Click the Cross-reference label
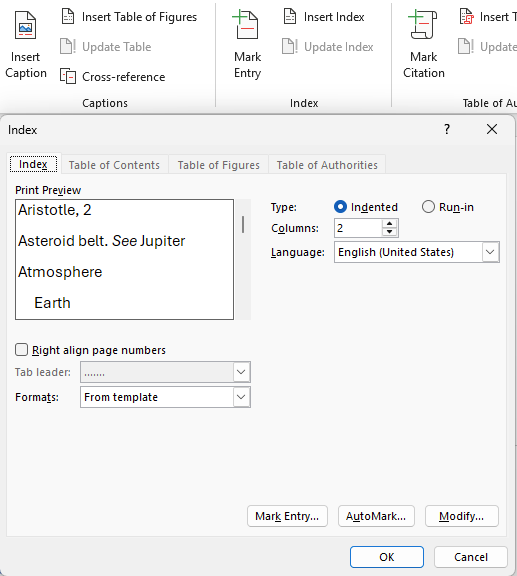Viewport: 517px width, 576px height. click(x=123, y=77)
